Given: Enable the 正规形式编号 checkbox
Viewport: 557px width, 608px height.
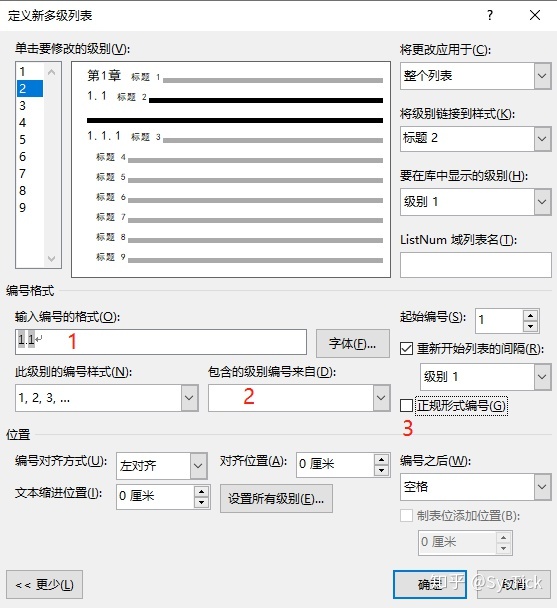Looking at the screenshot, I should point(406,406).
